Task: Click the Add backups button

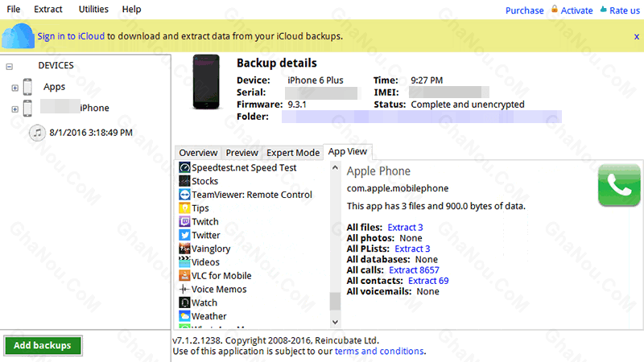Action: tap(43, 346)
